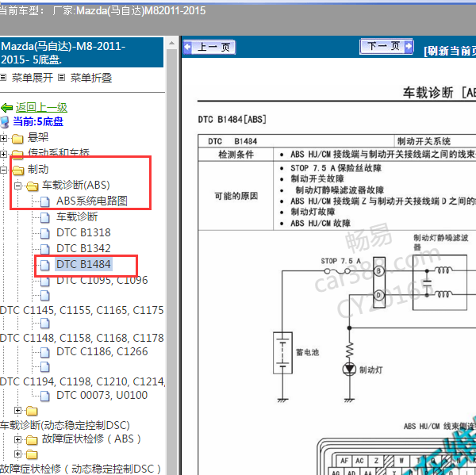Click page icon beside DTC 00073, U0100

point(45,396)
